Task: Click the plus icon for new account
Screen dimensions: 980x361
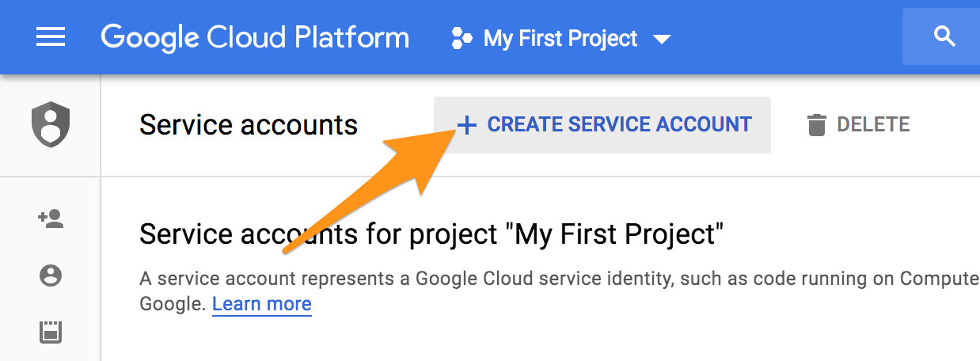Action: tap(467, 125)
